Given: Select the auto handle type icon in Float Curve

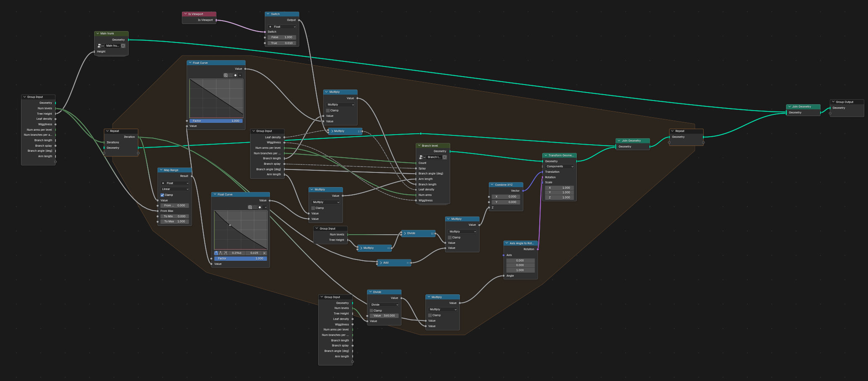Looking at the screenshot, I should point(216,253).
